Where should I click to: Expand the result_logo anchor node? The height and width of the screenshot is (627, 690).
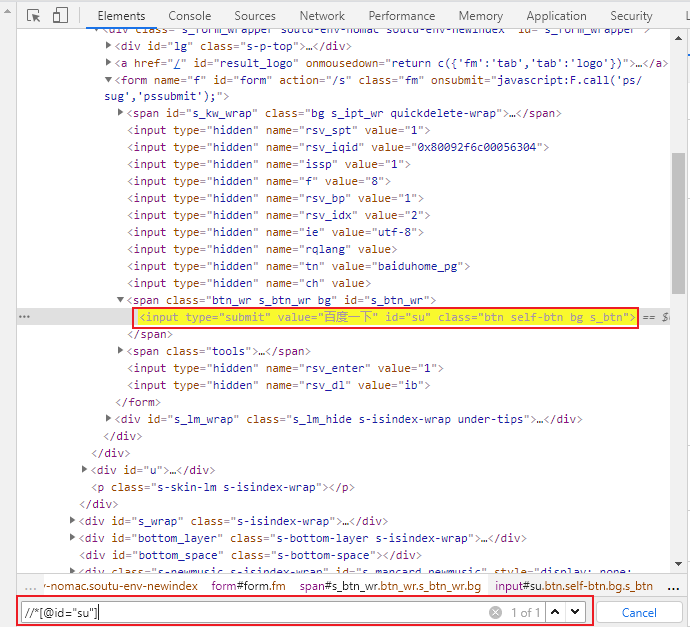point(108,62)
